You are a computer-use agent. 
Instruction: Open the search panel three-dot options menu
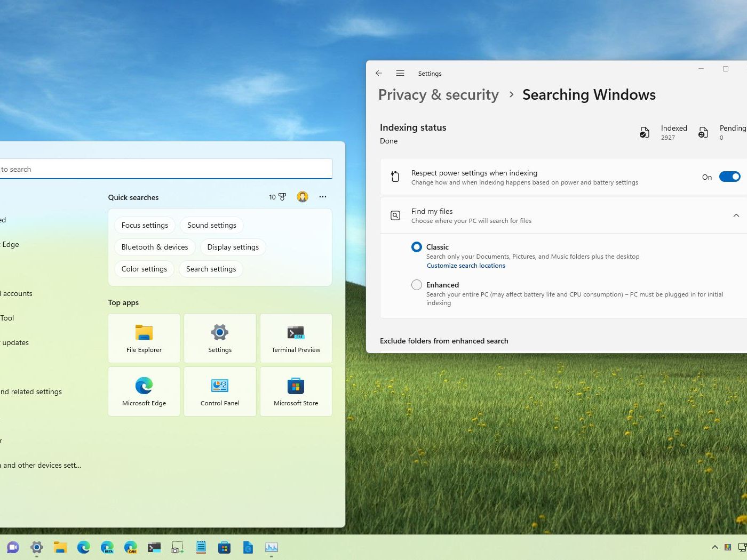click(x=323, y=197)
